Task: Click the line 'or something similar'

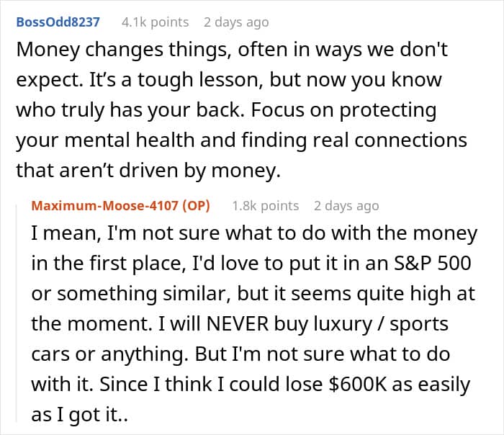Action: pos(253,294)
